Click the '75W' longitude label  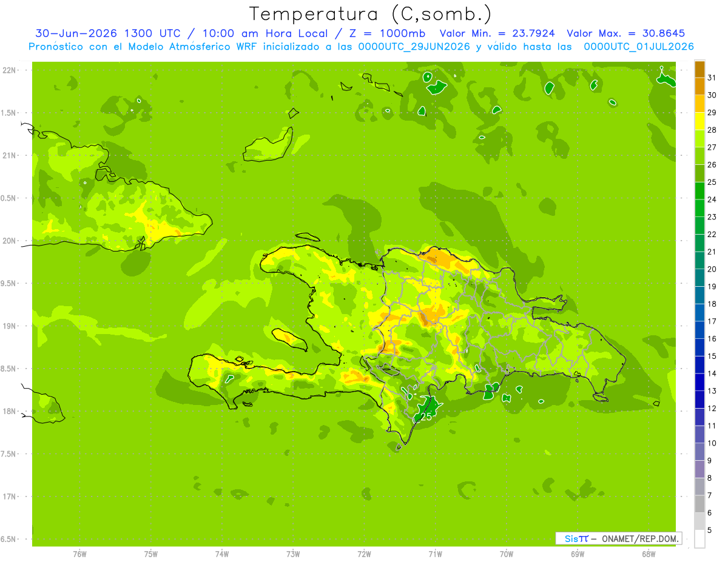pyautogui.click(x=150, y=554)
